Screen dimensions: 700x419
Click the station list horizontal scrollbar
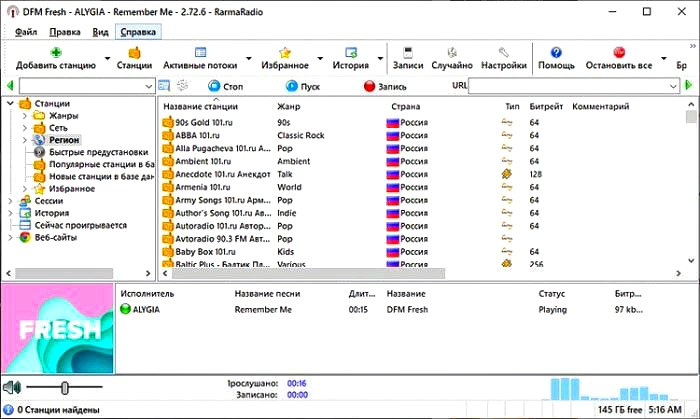[308, 273]
